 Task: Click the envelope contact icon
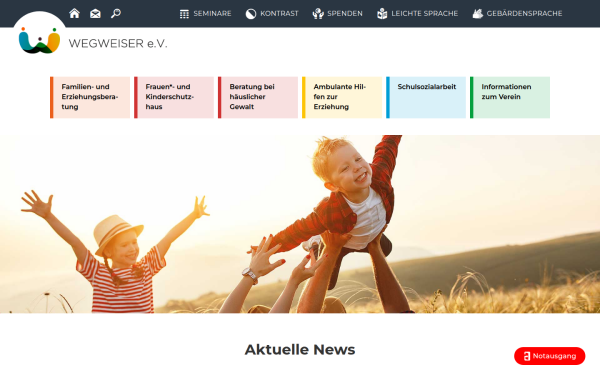(95, 14)
